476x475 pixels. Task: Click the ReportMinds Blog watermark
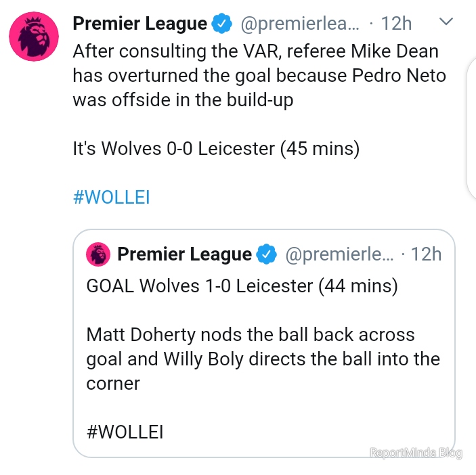tap(416, 453)
